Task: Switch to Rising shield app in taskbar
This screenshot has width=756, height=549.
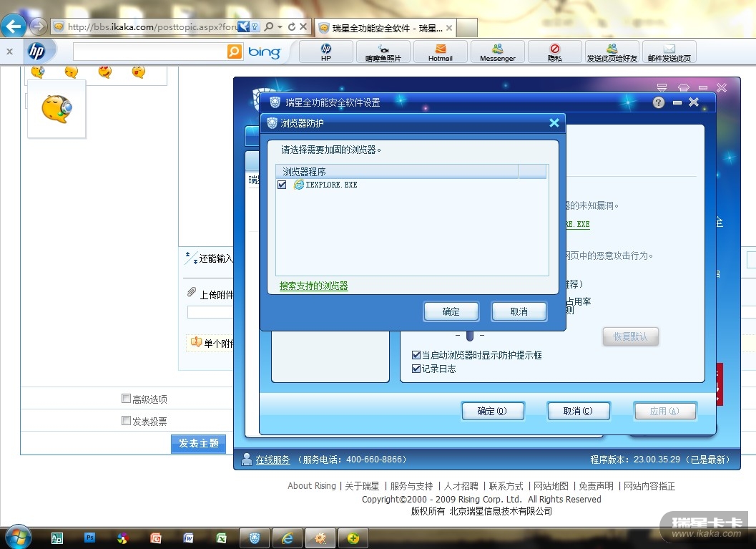Action: pos(255,538)
